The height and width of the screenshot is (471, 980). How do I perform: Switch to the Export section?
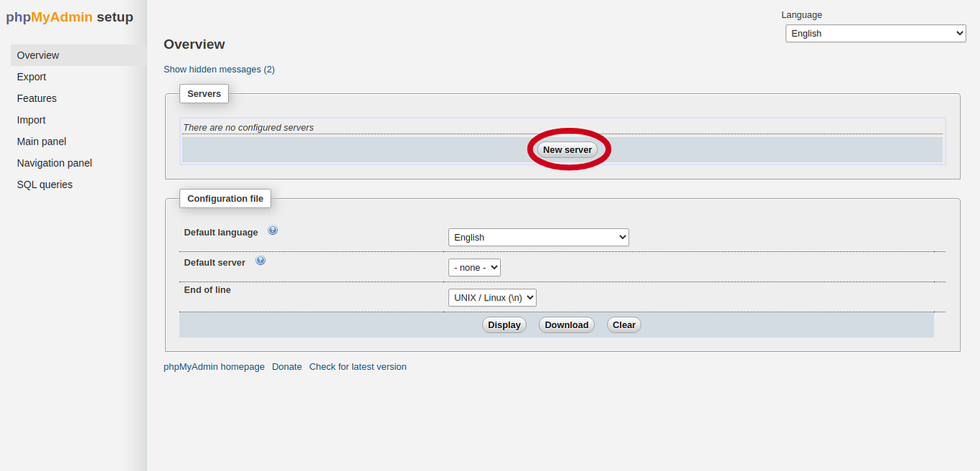pyautogui.click(x=31, y=77)
